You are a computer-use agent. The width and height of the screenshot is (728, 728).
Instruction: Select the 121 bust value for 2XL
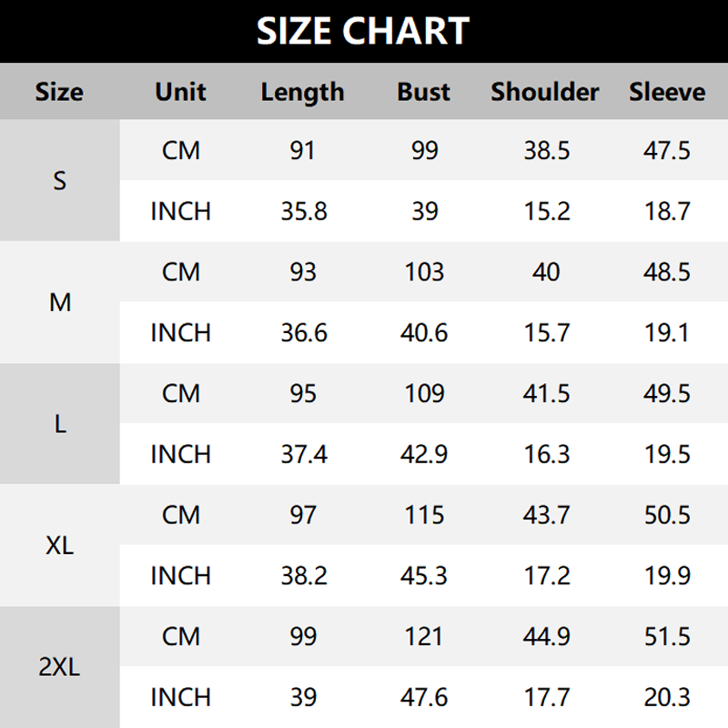click(424, 637)
